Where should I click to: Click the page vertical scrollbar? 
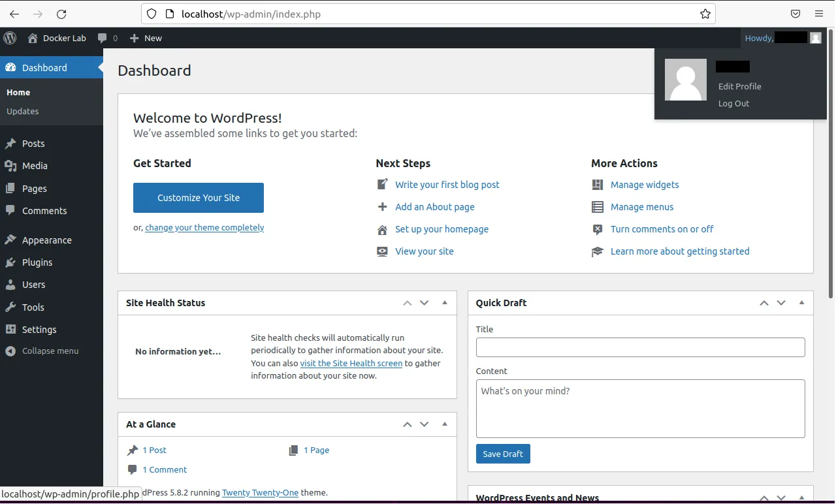point(831,163)
